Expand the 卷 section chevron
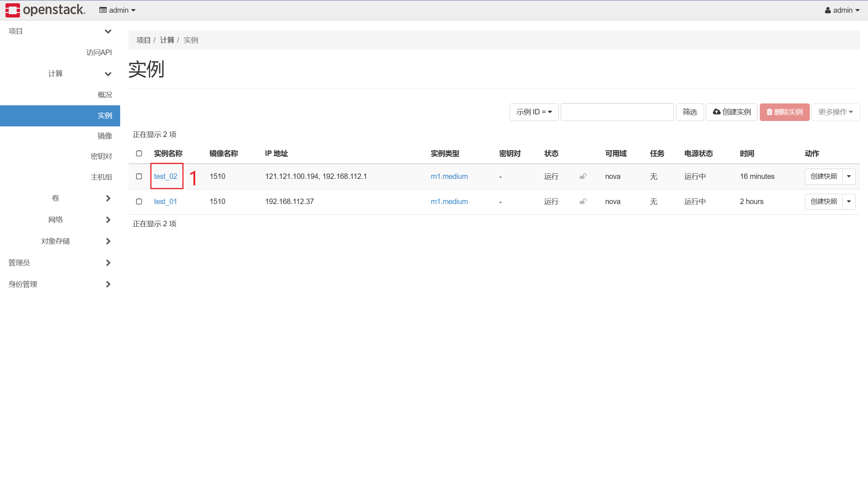868x486 pixels. 108,198
